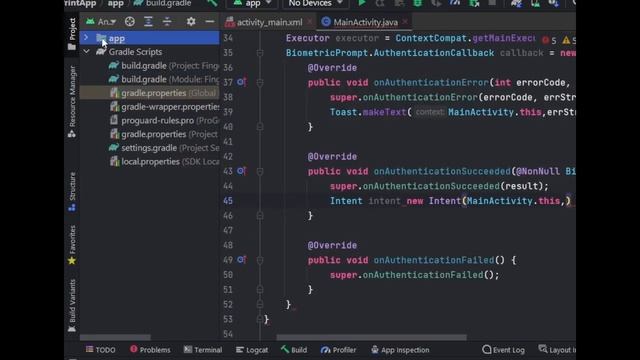640x360 pixels.
Task: Click override gutter icon on line 37
Action: pos(241,82)
